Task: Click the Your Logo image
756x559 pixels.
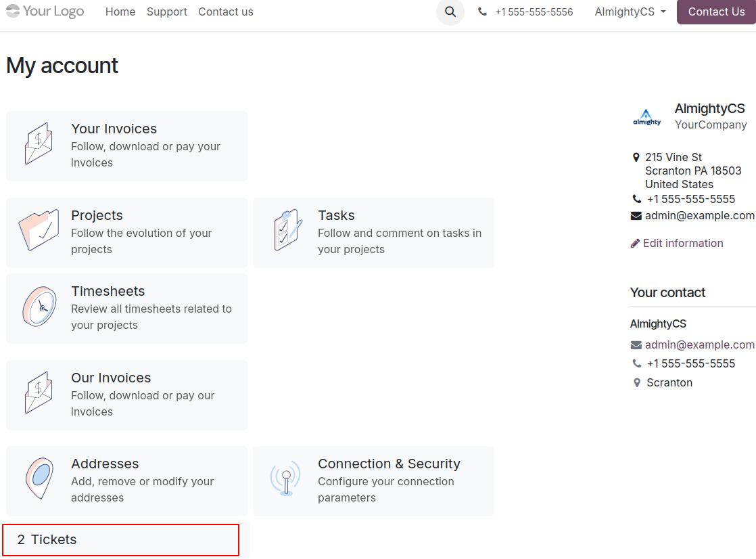Action: (45, 12)
